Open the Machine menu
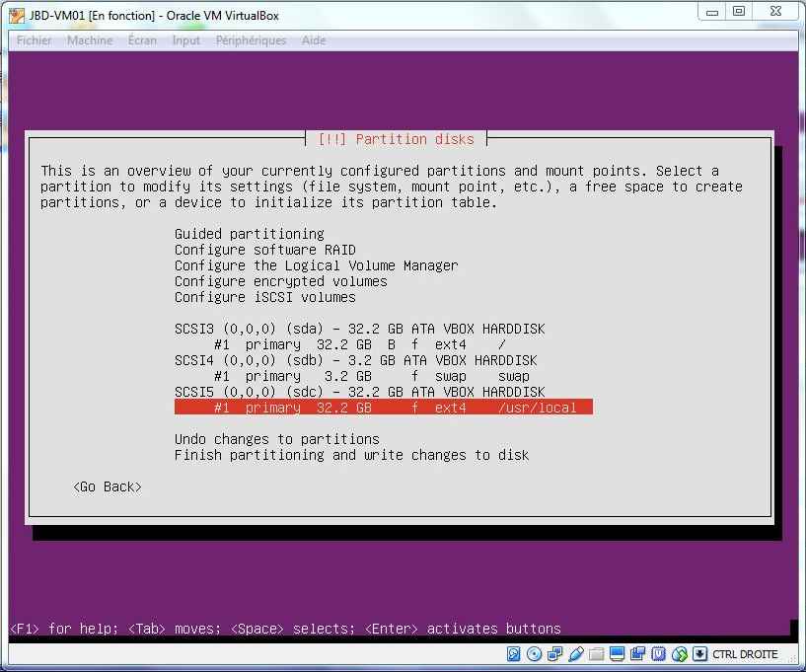 coord(89,40)
